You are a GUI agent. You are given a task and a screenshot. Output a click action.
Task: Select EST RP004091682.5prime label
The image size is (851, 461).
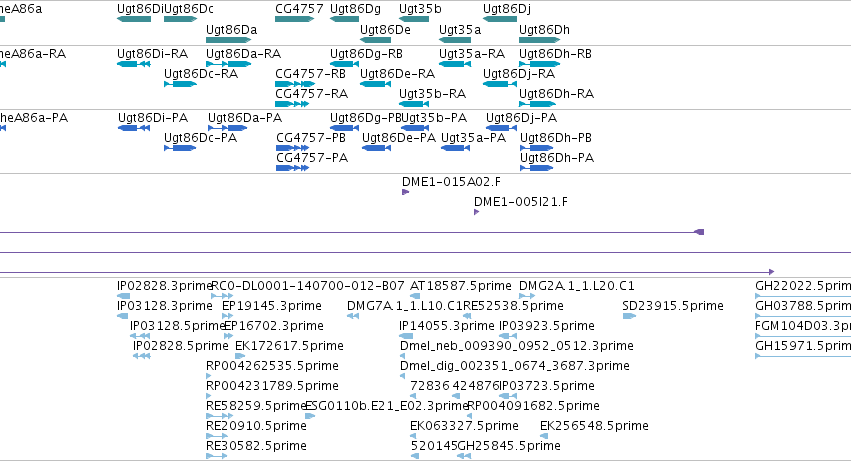coord(534,405)
